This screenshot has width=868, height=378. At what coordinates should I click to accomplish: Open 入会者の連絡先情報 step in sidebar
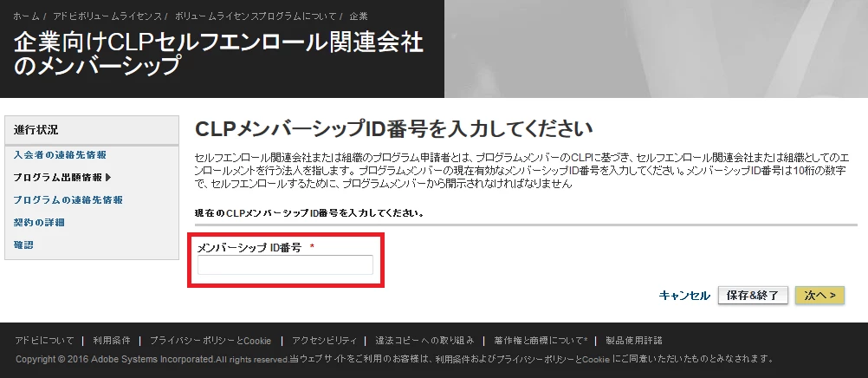[60, 155]
